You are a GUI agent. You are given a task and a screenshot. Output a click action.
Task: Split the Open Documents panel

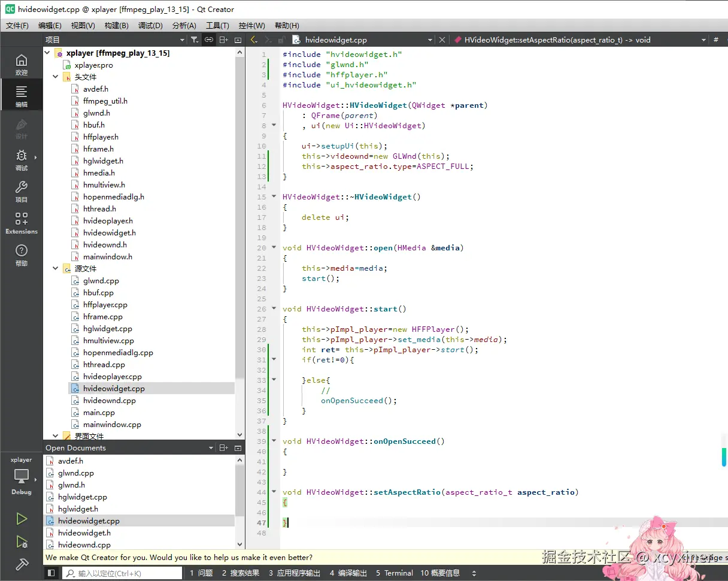[x=223, y=448]
